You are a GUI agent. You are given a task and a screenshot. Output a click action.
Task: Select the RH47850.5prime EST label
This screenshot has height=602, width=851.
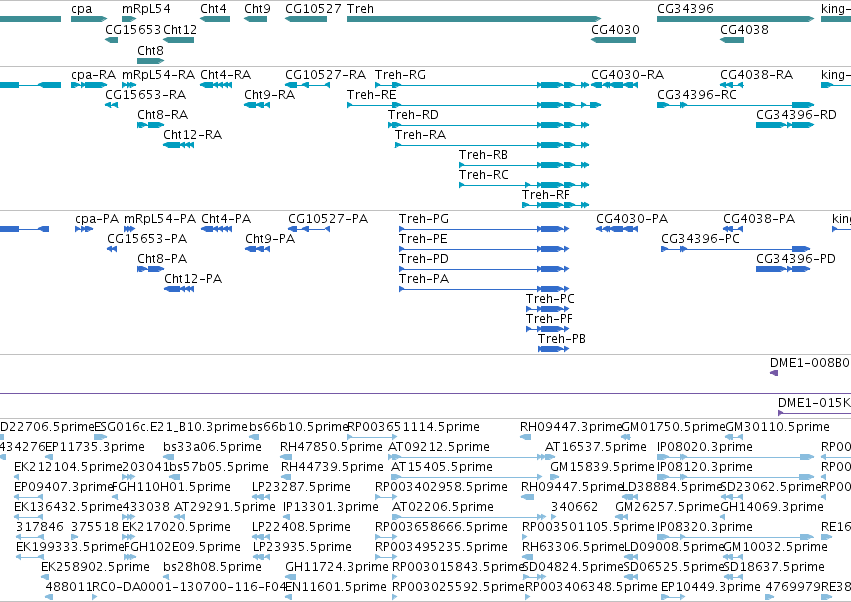tap(332, 447)
